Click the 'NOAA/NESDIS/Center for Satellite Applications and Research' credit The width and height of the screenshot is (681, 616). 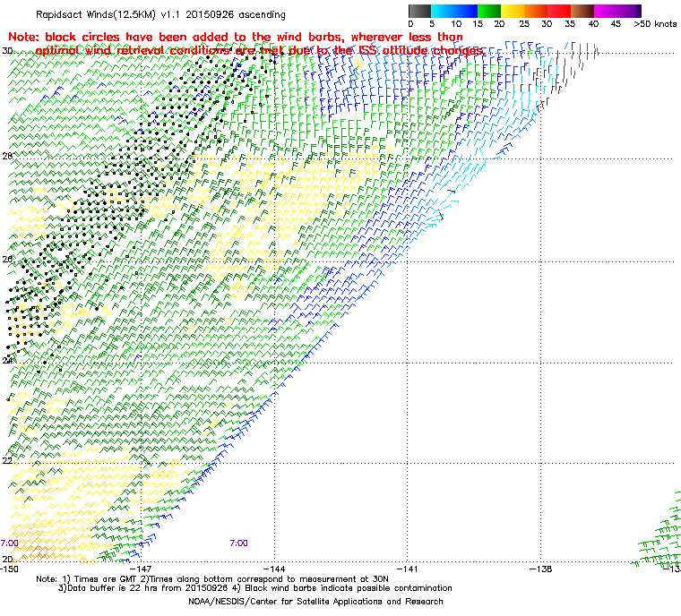pos(315,602)
